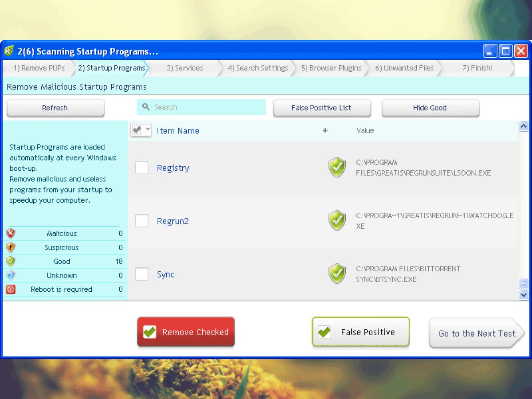Viewport: 532px width, 399px height.
Task: Open the 5) Browser Plugins tab
Action: [332, 68]
